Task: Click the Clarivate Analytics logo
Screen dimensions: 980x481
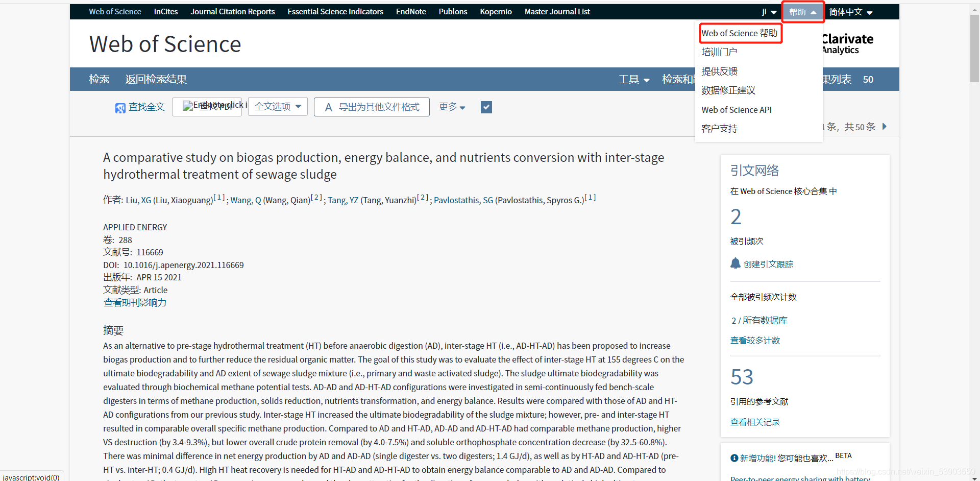Action: [847, 44]
